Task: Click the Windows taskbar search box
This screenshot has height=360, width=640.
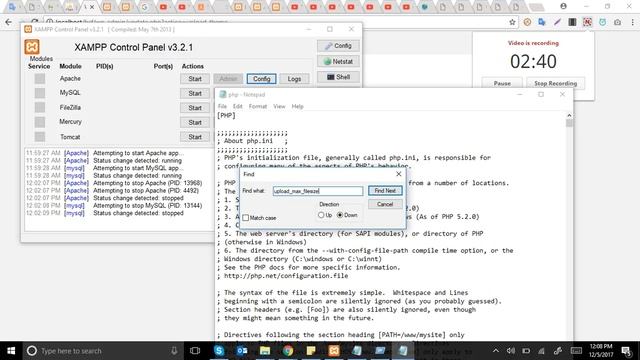Action: click(x=102, y=351)
